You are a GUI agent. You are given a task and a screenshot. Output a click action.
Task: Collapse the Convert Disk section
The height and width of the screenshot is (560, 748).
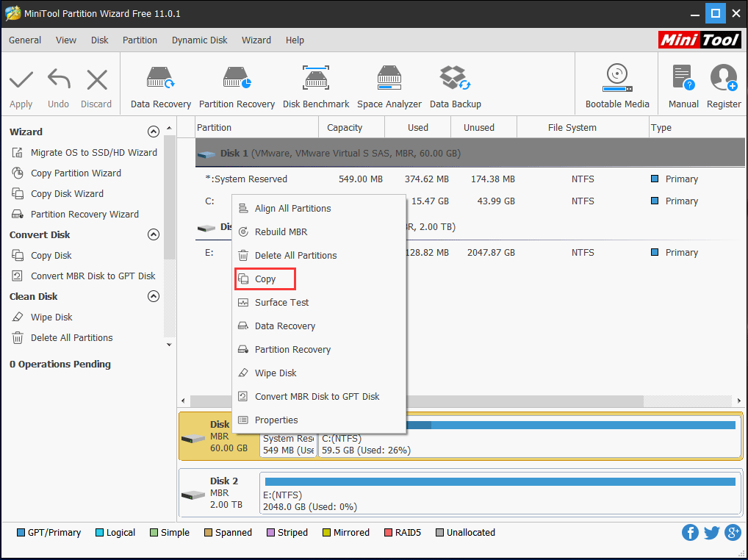click(x=153, y=234)
